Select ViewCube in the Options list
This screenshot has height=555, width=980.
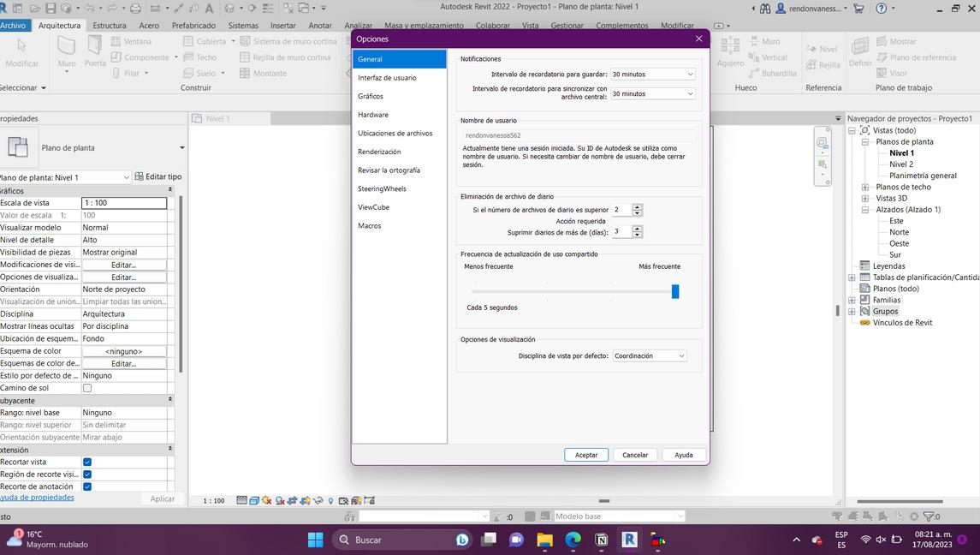coord(374,207)
